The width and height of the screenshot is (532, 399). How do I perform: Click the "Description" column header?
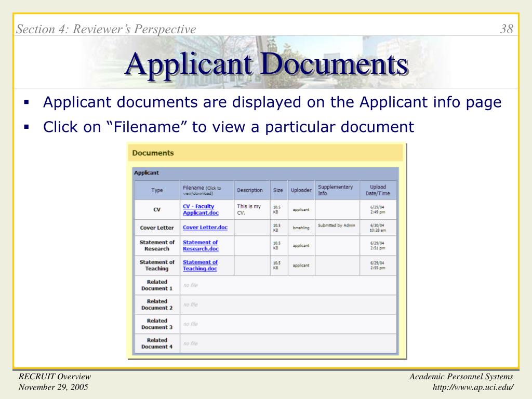252,190
